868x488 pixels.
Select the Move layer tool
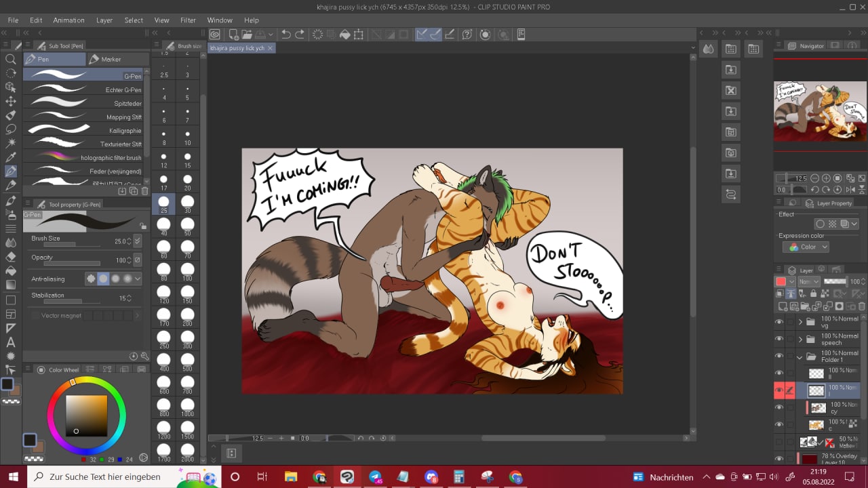[x=11, y=101]
